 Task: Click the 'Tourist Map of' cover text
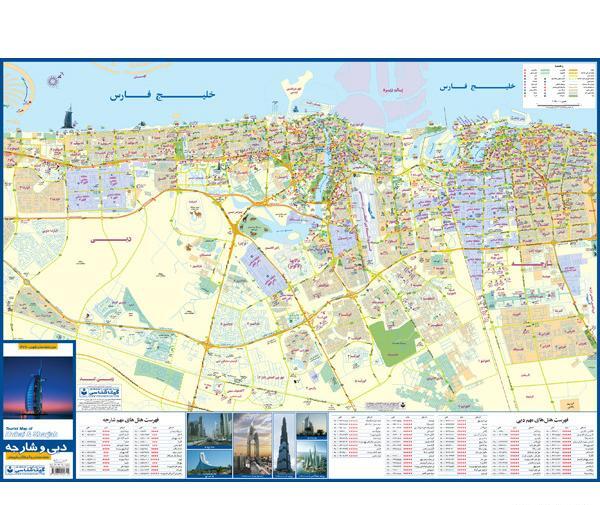pyautogui.click(x=18, y=429)
